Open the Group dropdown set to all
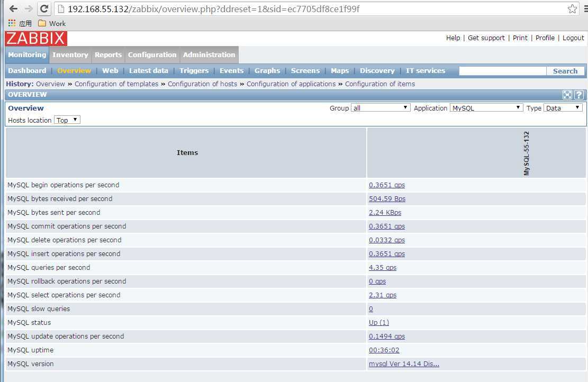Screen dimensions: 588x382 tap(380, 108)
